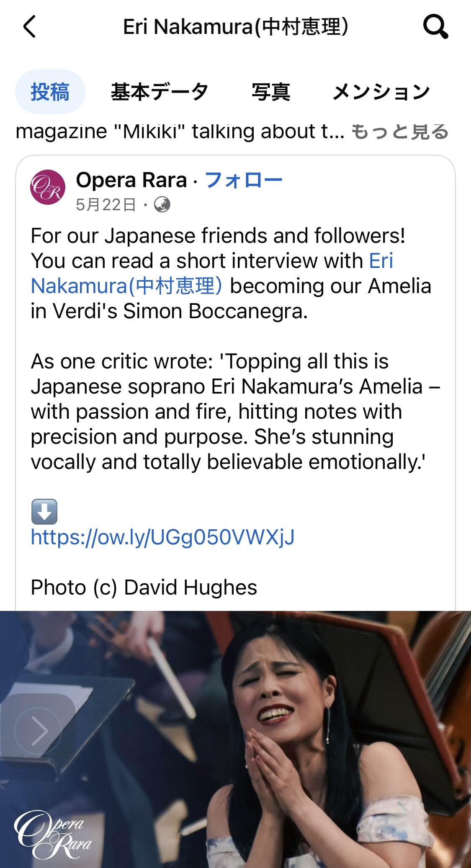Viewport: 471px width, 868px height.
Task: Open the Opera Rara page name
Action: (x=131, y=180)
